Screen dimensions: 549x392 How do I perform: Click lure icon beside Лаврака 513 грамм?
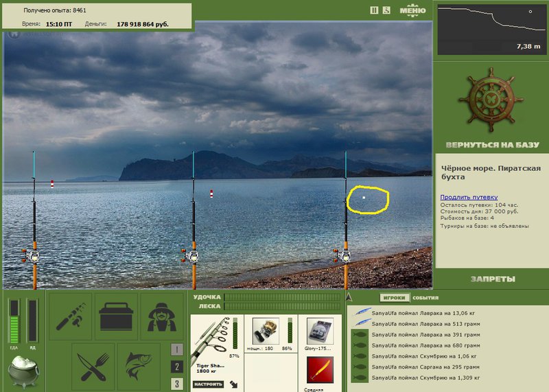pos(362,322)
